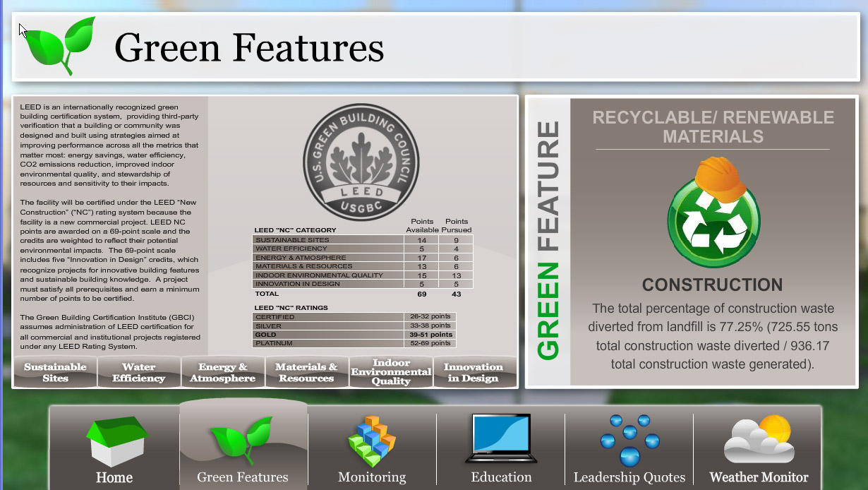Click the paragraph about Green Building Certification Institute

pyautogui.click(x=107, y=332)
